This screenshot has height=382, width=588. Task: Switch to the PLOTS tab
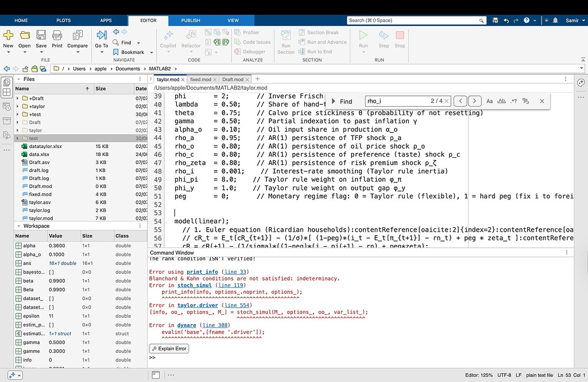point(63,20)
